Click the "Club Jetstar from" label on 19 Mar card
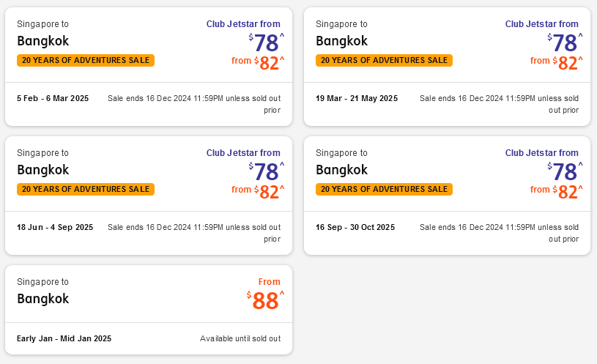Image resolution: width=597 pixels, height=364 pixels. [x=541, y=24]
